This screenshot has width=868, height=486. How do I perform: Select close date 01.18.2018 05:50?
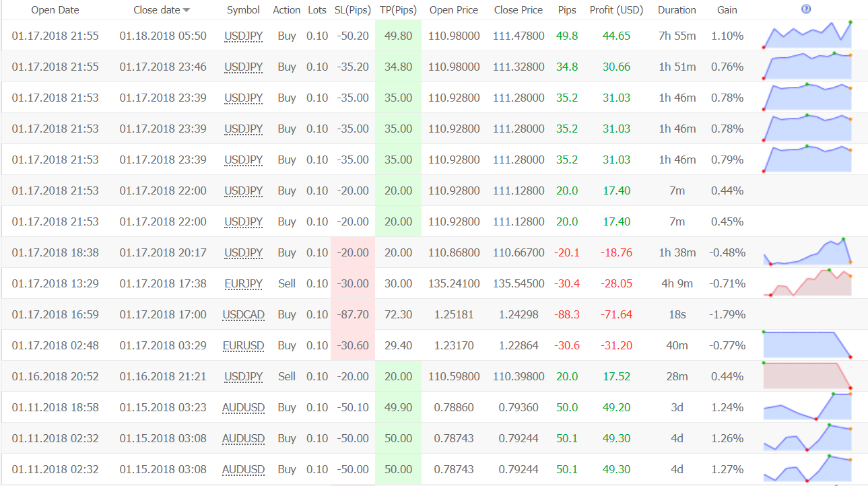tap(163, 36)
